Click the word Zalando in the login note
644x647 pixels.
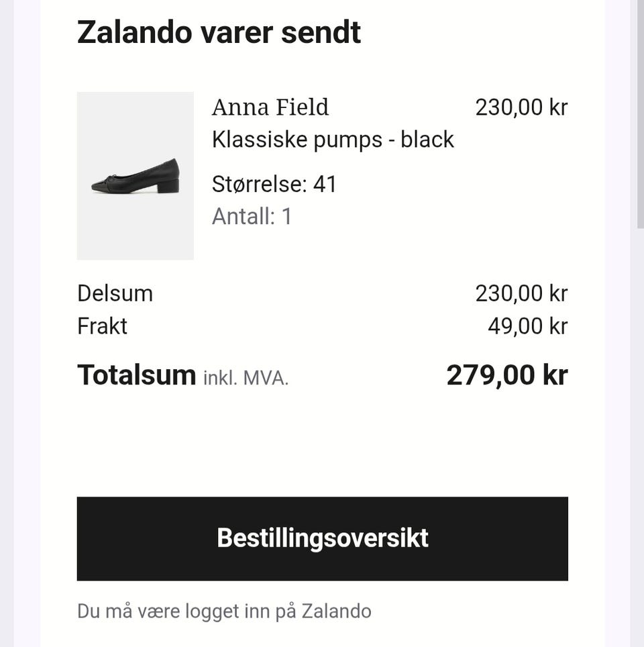pyautogui.click(x=336, y=611)
